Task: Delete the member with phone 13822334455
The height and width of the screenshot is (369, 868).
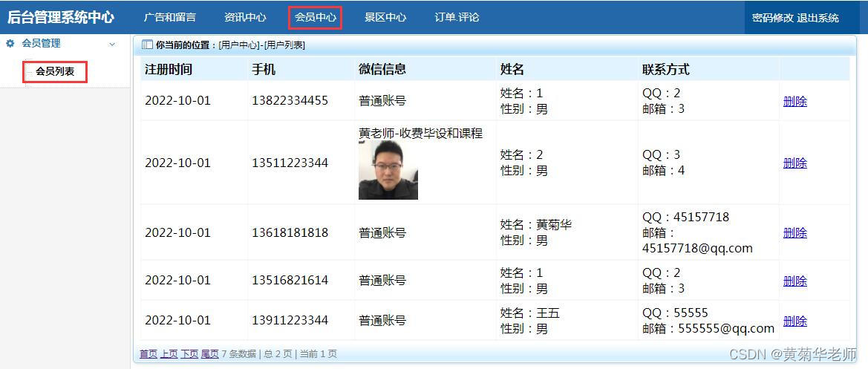Action: [795, 101]
